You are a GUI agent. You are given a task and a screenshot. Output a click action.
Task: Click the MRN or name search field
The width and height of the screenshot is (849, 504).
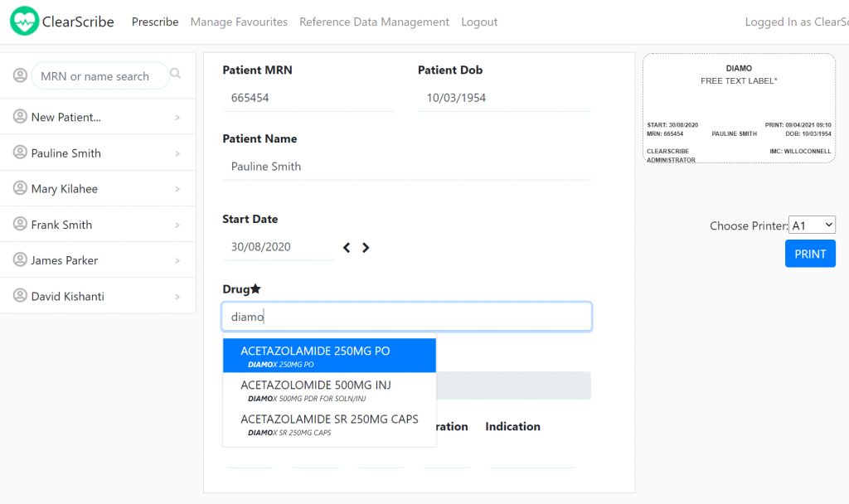tap(100, 75)
